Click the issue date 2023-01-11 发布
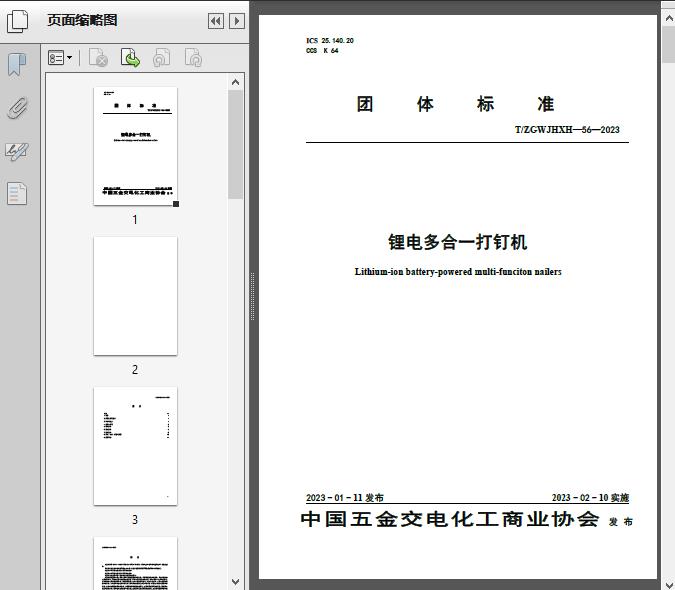Image resolution: width=675 pixels, height=590 pixels. [345, 497]
